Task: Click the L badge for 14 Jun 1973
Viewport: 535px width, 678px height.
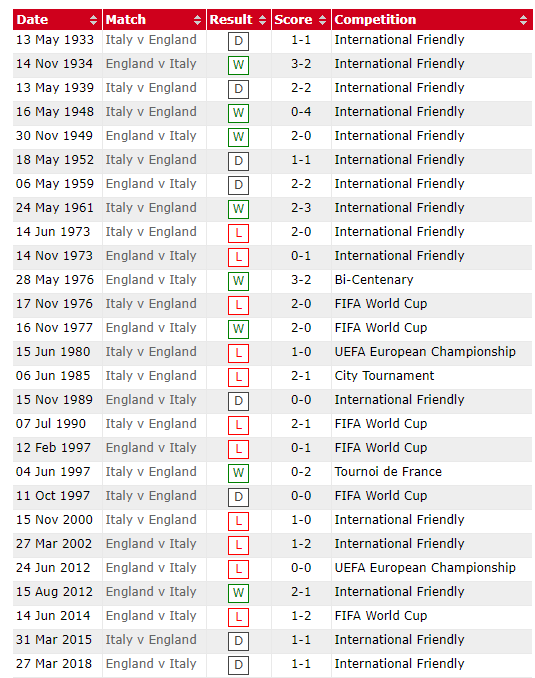Action: click(238, 233)
